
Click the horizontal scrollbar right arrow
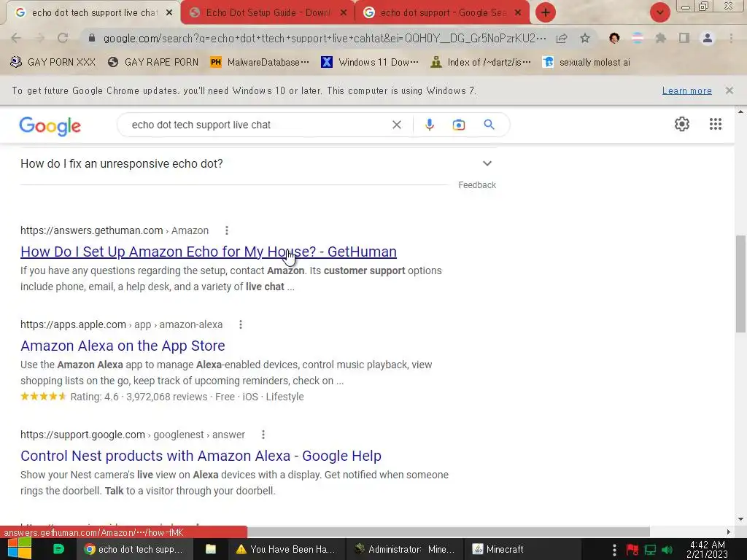point(729,532)
